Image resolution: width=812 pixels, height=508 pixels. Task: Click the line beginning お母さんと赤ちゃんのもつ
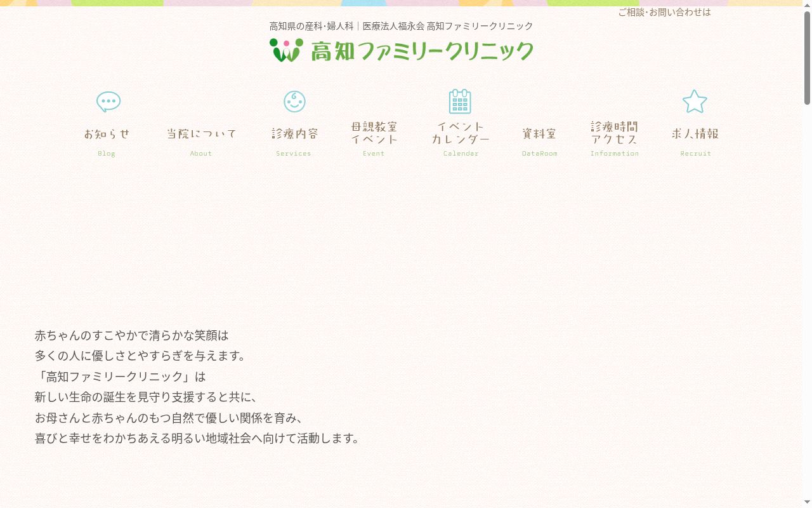coord(170,418)
